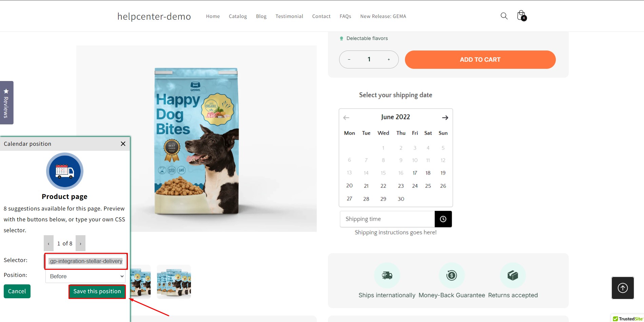This screenshot has height=322, width=644.
Task: Show next selector suggestion arrow
Action: (x=80, y=243)
